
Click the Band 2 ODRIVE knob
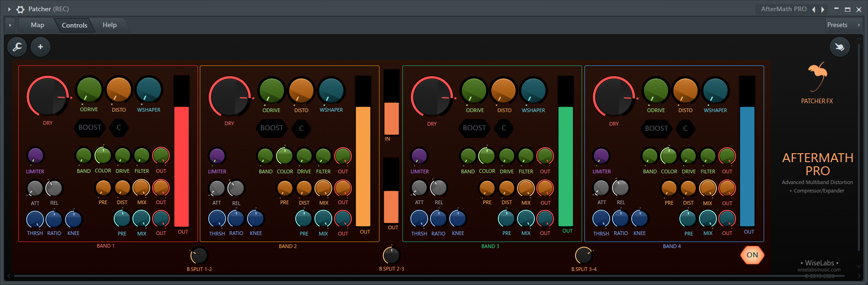(271, 90)
